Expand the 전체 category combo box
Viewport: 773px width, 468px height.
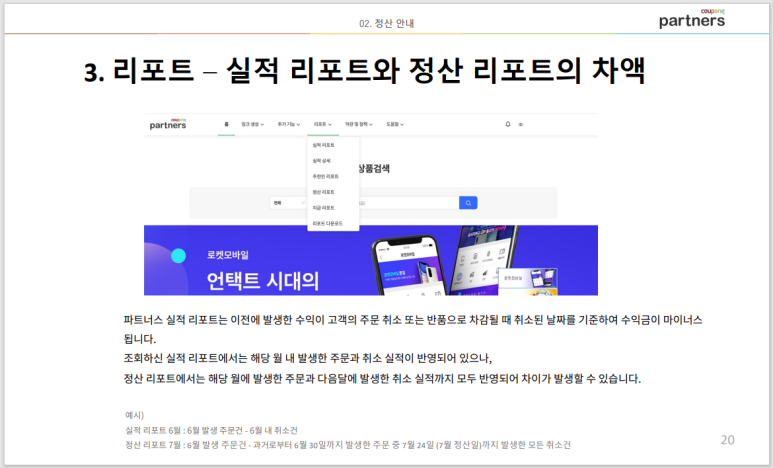pos(289,203)
